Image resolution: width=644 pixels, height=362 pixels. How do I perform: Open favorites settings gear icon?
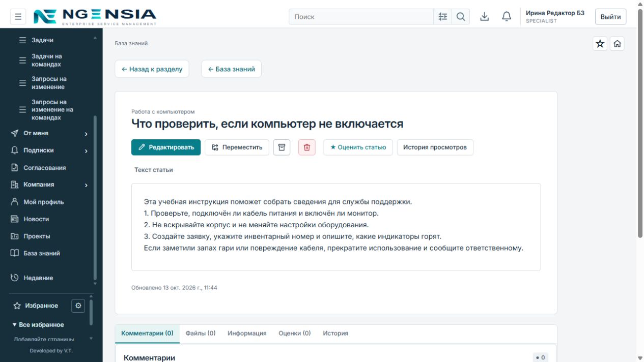tap(78, 306)
